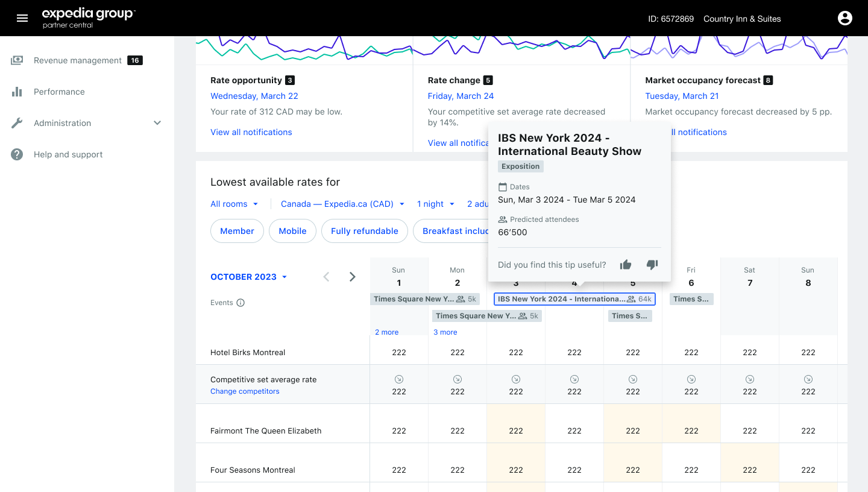
Task: Toggle the Mobile rate filter chip
Action: [x=292, y=231]
